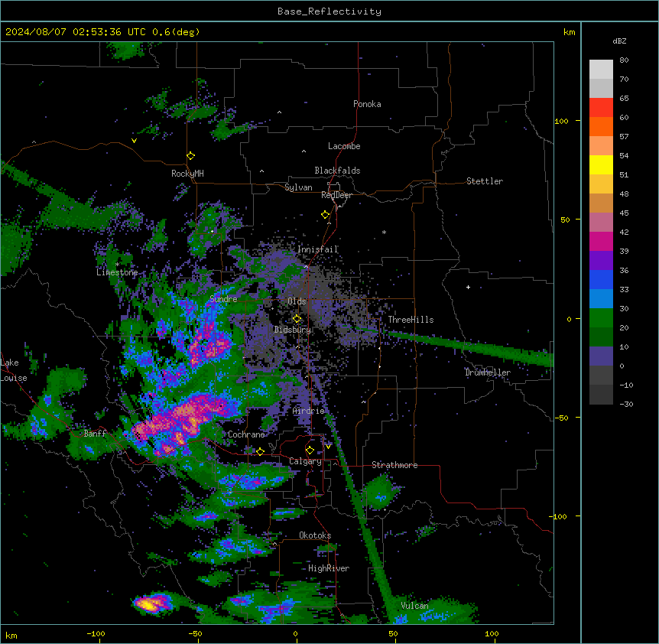Click the white asterisk marker east of Innisfail
Viewport: 659px width, 644px height.
tap(384, 233)
